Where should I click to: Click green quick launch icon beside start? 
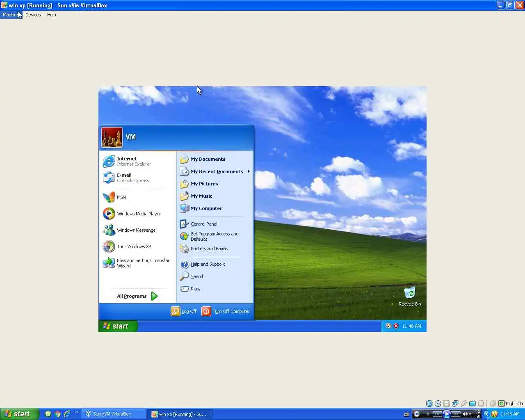48,414
